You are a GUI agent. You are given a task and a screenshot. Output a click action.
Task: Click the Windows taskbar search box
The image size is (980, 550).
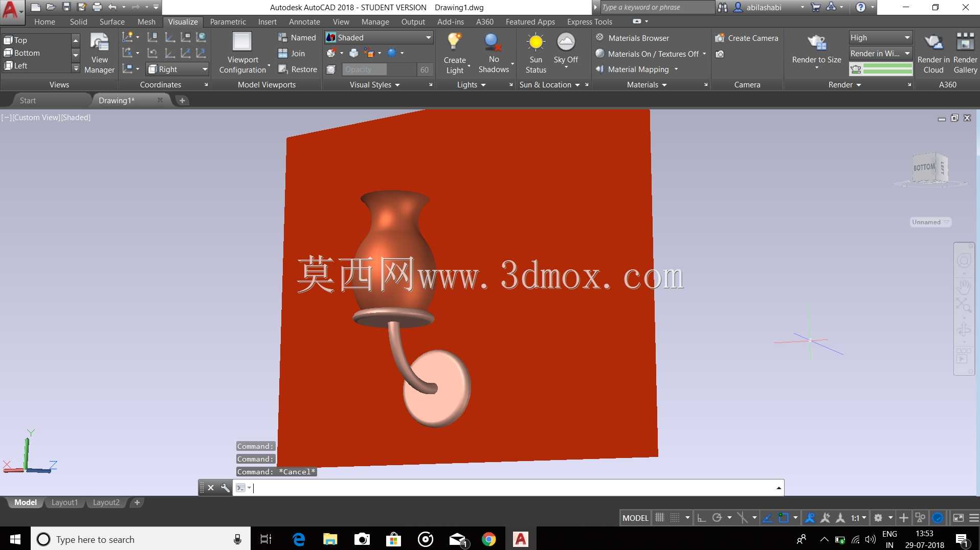141,539
